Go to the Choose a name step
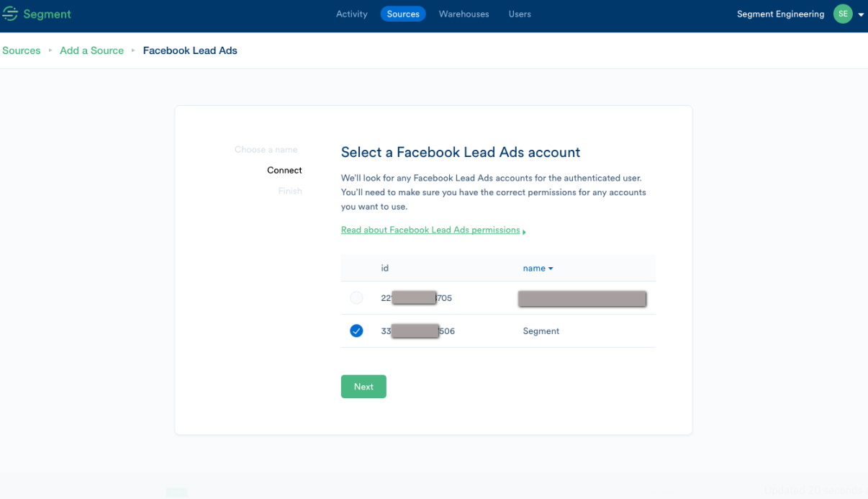 [266, 150]
